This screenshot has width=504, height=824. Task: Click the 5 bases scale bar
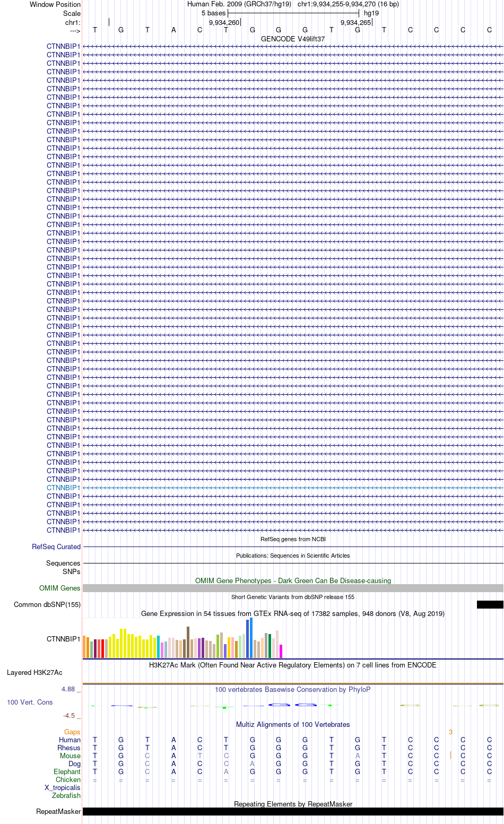tap(293, 13)
